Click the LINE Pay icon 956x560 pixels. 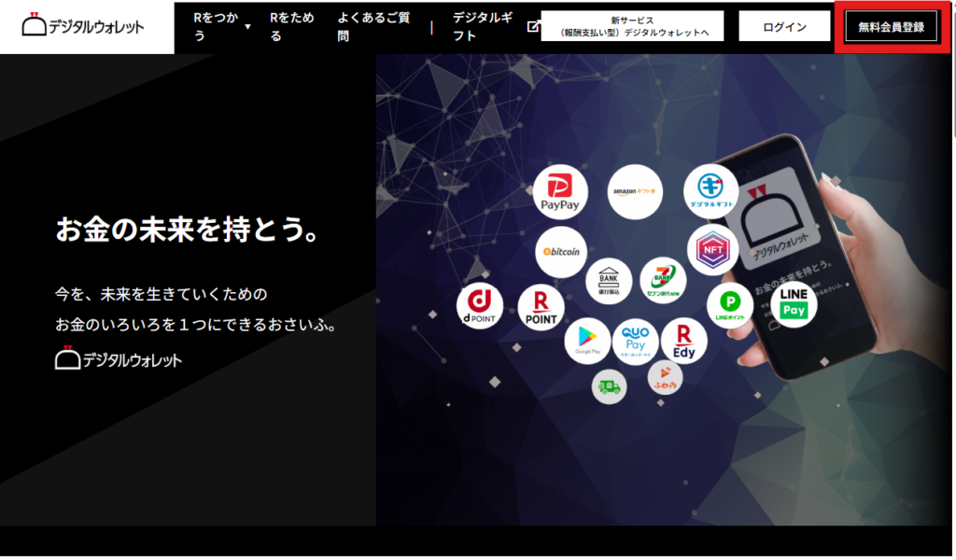click(x=794, y=303)
